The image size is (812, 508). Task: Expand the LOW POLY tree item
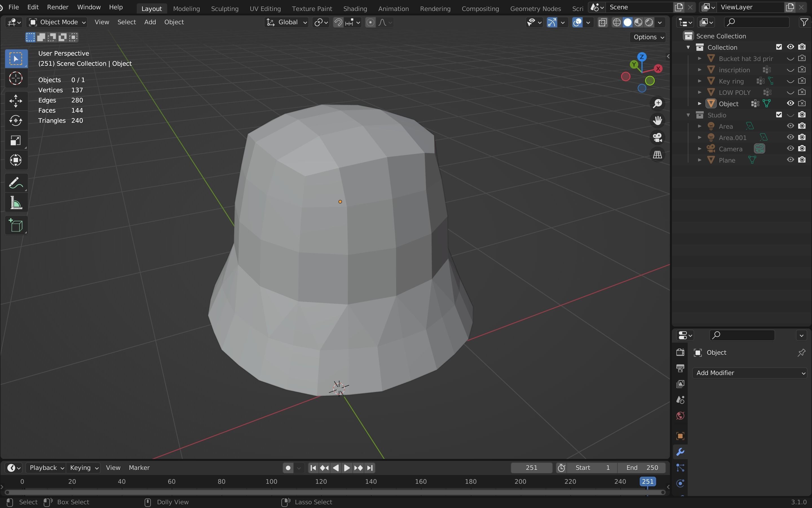coord(700,92)
